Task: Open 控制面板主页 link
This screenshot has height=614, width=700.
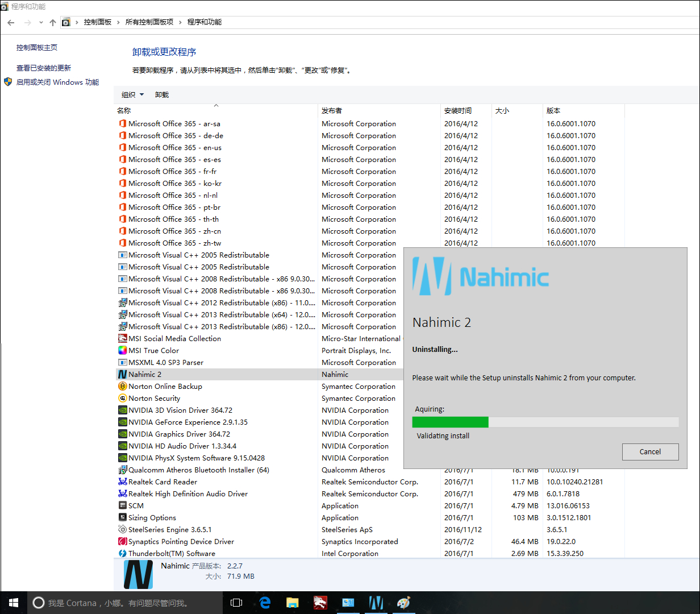Action: (37, 48)
